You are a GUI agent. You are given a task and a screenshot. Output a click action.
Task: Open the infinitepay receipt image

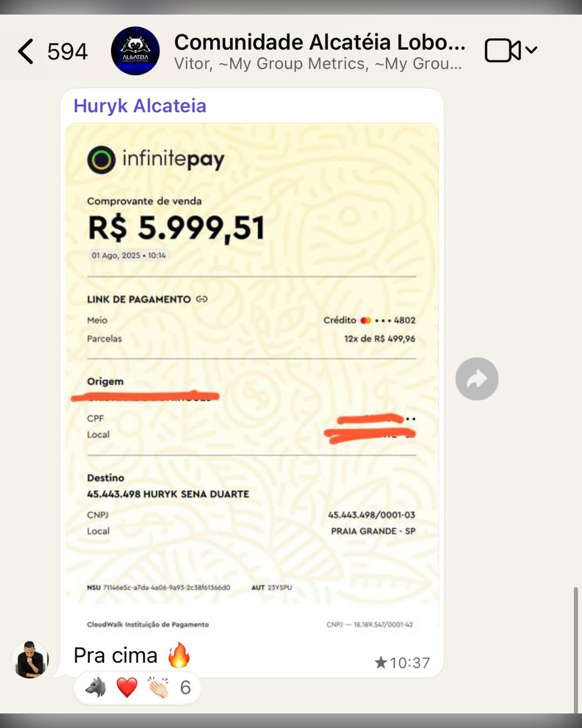(x=252, y=372)
